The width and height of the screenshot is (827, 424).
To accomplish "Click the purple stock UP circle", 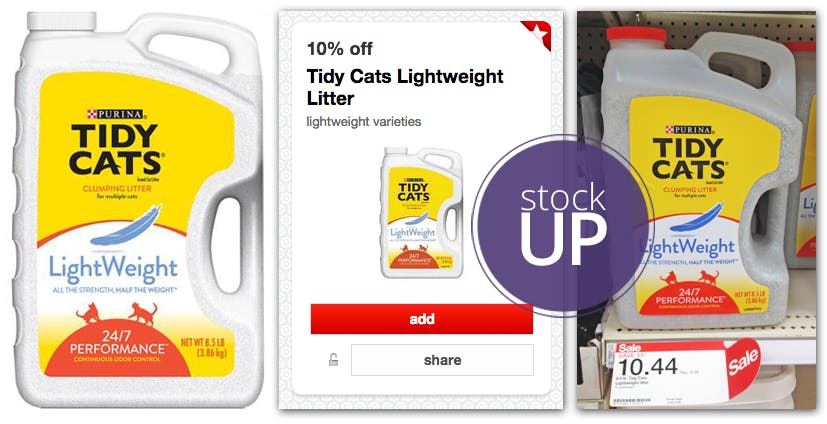I will (563, 225).
